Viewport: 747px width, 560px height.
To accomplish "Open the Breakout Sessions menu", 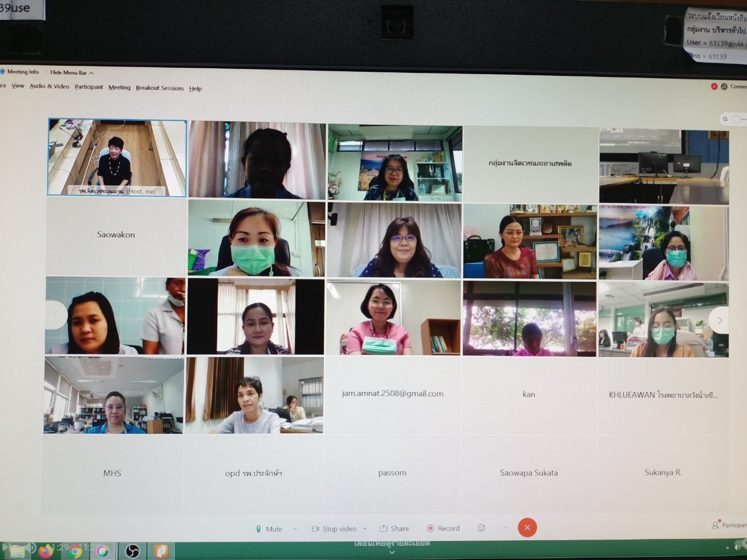I will click(159, 88).
